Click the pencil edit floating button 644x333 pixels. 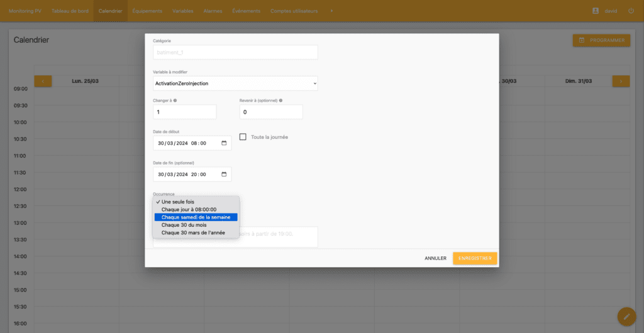tap(626, 316)
